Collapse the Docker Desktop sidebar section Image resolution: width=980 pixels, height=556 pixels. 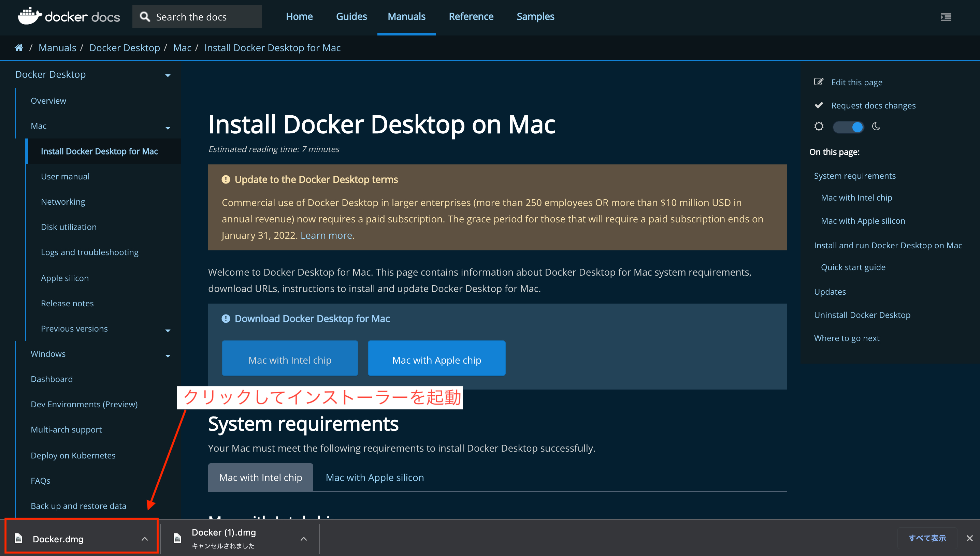[168, 75]
